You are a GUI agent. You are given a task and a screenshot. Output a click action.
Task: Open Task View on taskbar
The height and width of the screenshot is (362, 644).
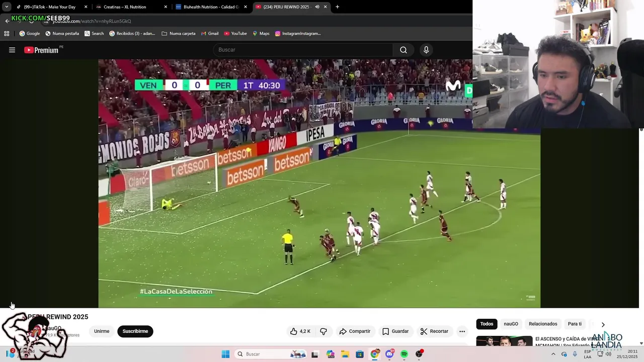click(315, 354)
